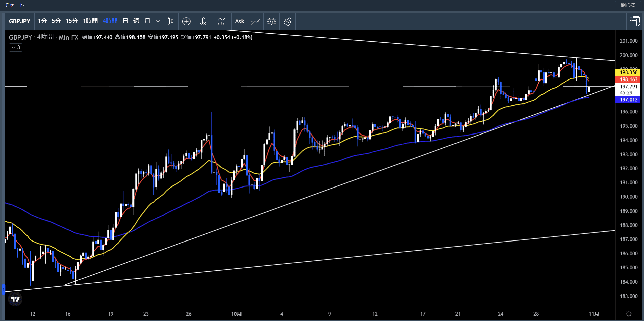Viewport: 644px width, 321px height.
Task: Click the yellow 198.358 price label
Action: pyautogui.click(x=628, y=72)
